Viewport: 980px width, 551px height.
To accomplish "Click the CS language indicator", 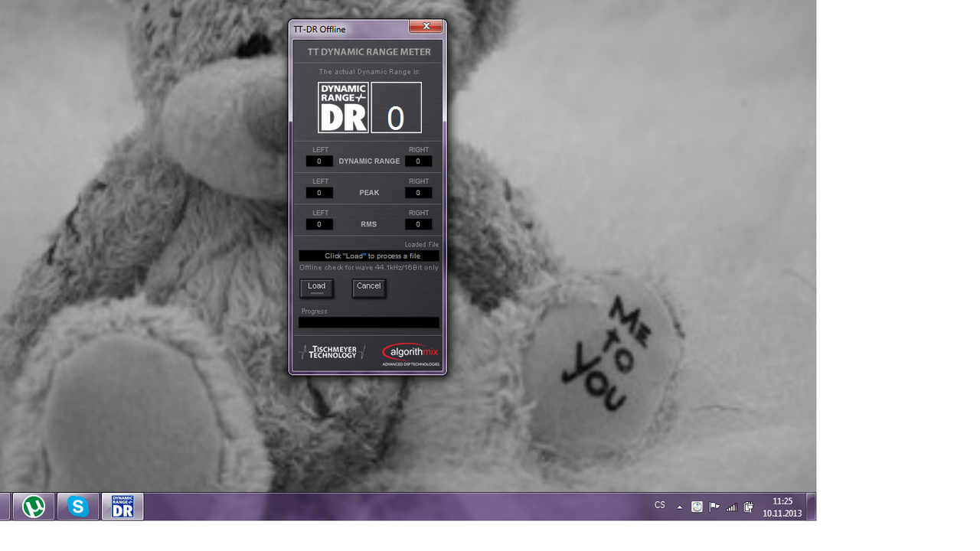I will [x=660, y=506].
